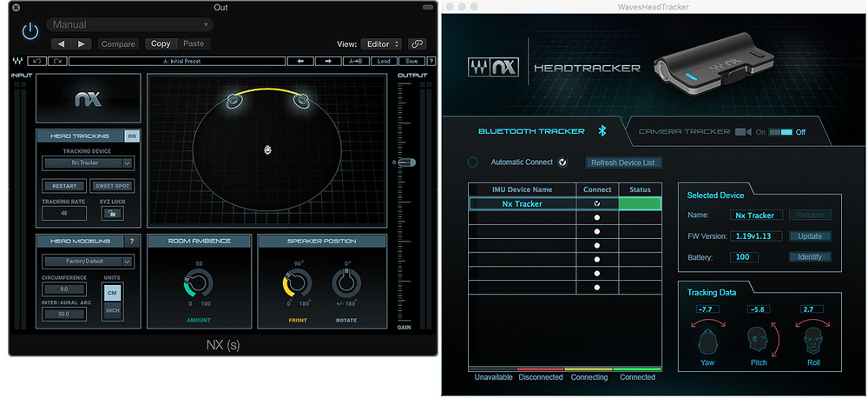Click the camera icon beside Camera Tracker
Image resolution: width=868 pixels, height=398 pixels.
743,132
